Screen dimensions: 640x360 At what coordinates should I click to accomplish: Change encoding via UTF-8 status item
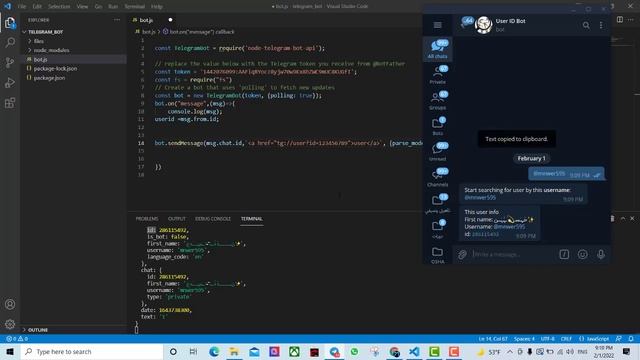(547, 339)
